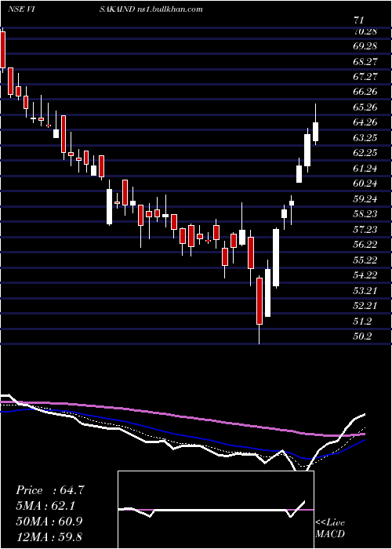Click the 57.23 price axis label
This screenshot has width=392, height=549.
[365, 229]
